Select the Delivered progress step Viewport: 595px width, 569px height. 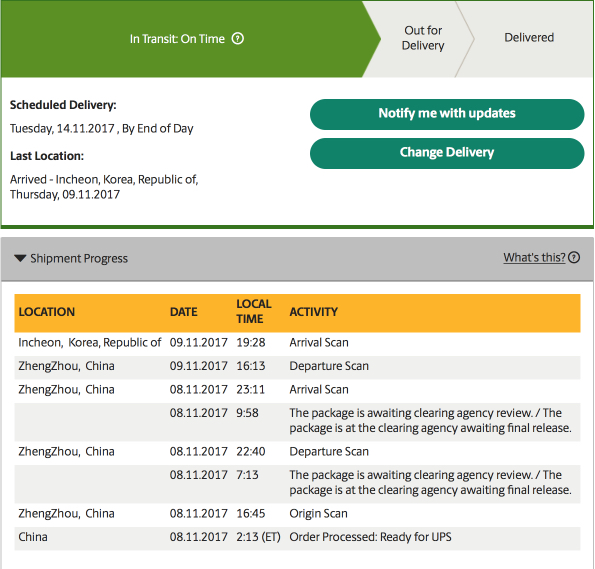click(x=529, y=38)
